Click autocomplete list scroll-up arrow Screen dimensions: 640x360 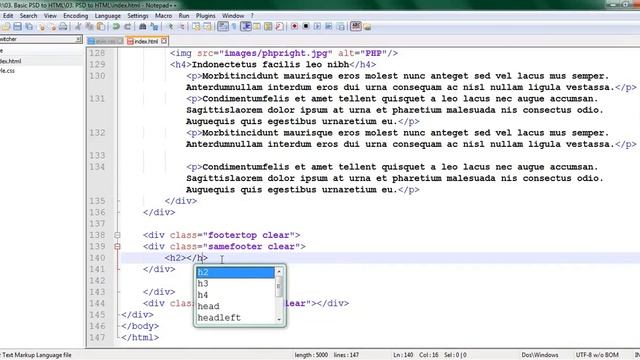pyautogui.click(x=279, y=271)
